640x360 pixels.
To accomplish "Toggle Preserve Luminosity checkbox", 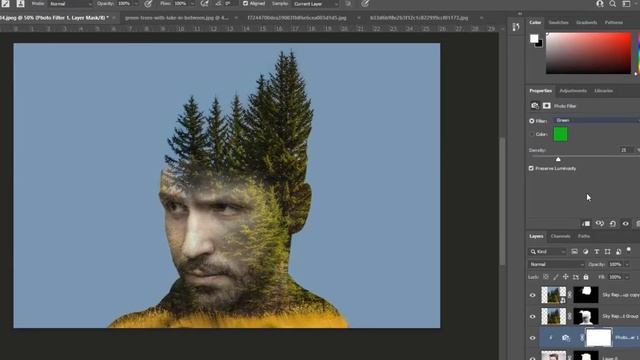I will click(x=531, y=168).
